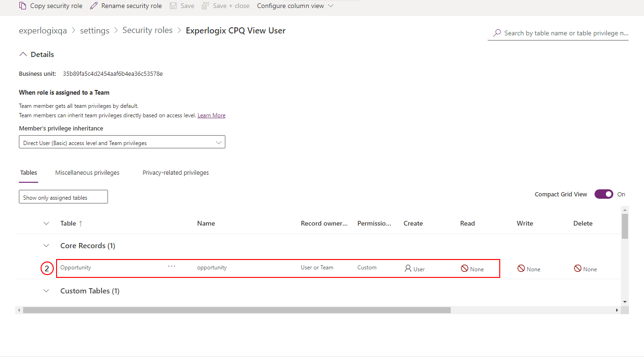Go to Security roles breadcrumb
This screenshot has width=644, height=357.
148,31
